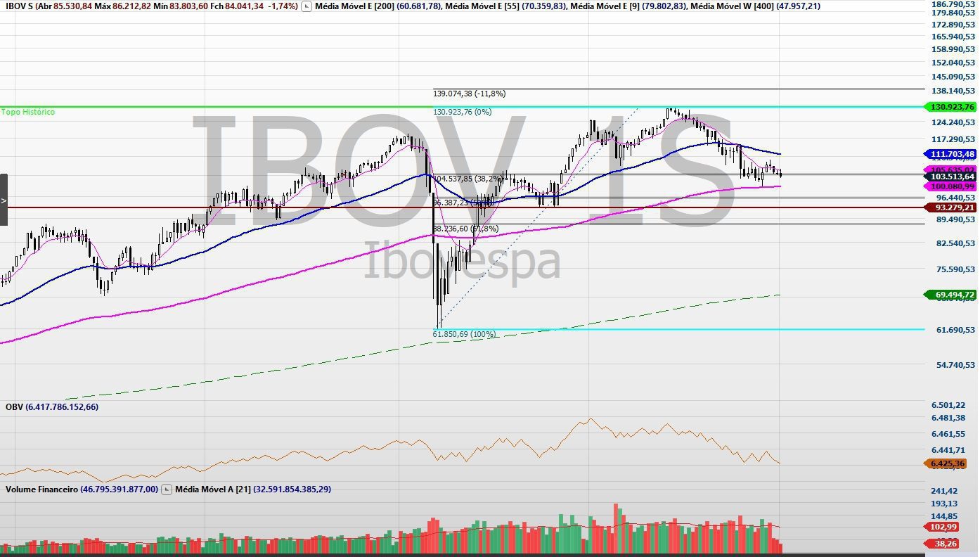Image resolution: width=980 pixels, height=557 pixels.
Task: Click the -1,74% change value in header
Action: click(283, 6)
